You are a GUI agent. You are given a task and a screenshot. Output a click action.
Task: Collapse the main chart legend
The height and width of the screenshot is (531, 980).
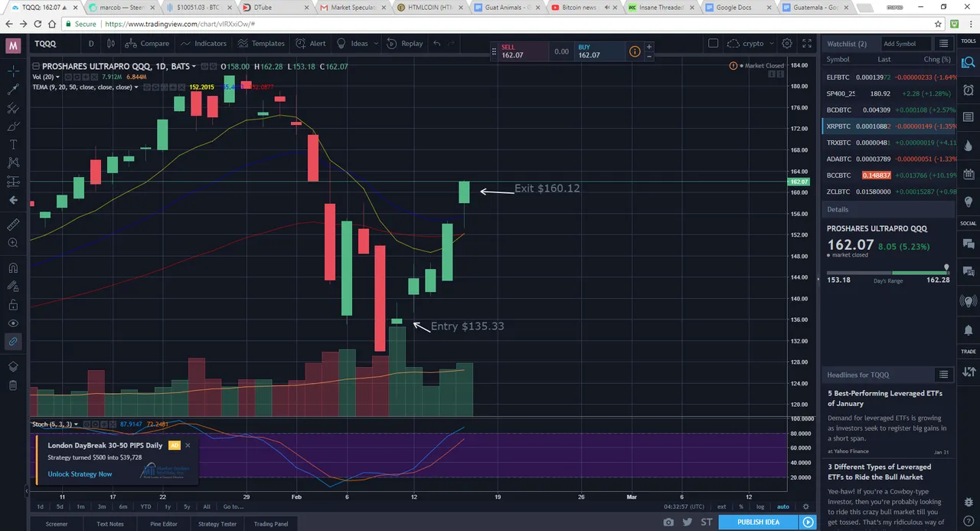tap(36, 67)
